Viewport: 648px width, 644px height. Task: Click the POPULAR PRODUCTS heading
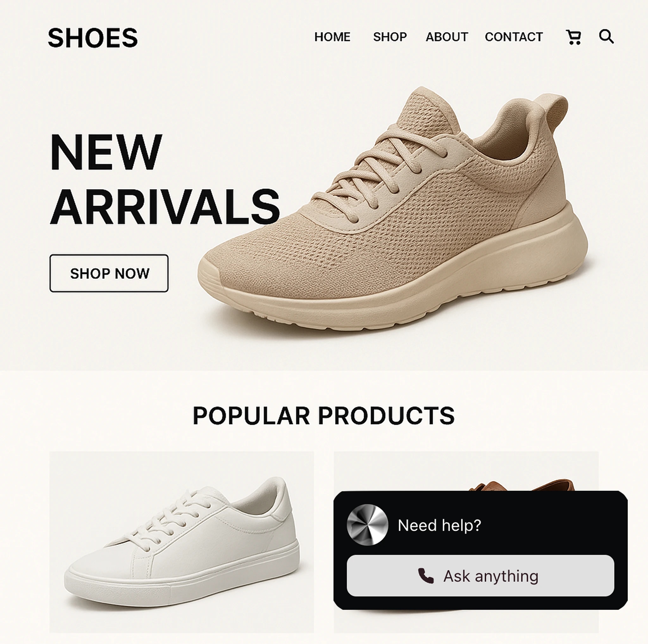(324, 416)
